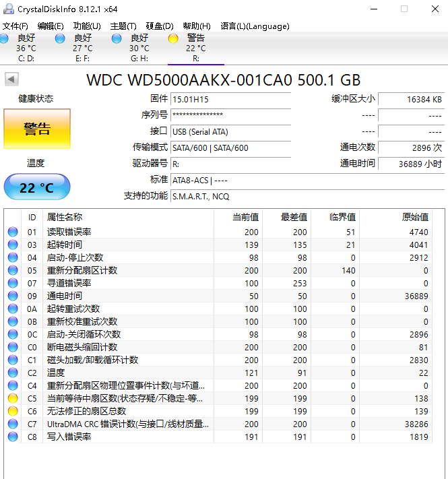448x479 pixels.
Task: Click the firmware field 15.01H15
Action: tap(230, 99)
